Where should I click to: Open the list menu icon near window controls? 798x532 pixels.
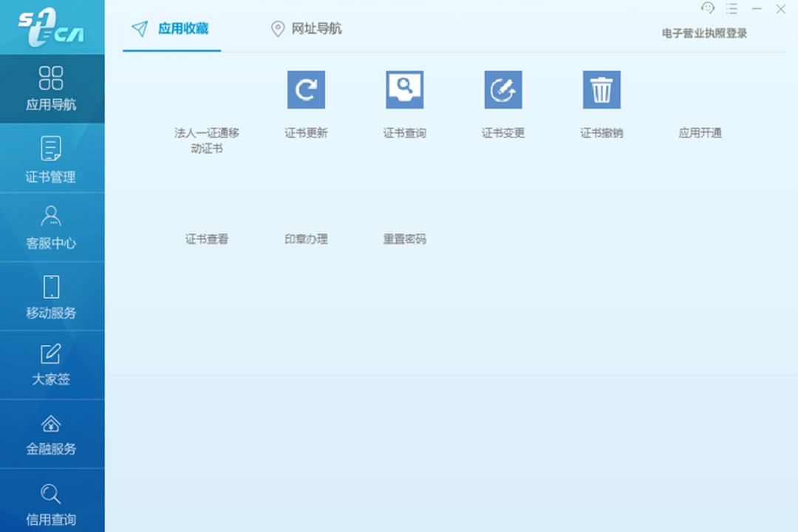[732, 9]
